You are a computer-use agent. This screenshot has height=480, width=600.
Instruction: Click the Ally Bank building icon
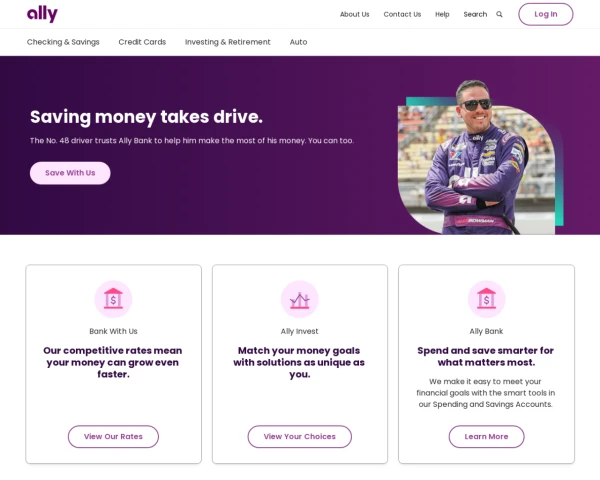486,299
